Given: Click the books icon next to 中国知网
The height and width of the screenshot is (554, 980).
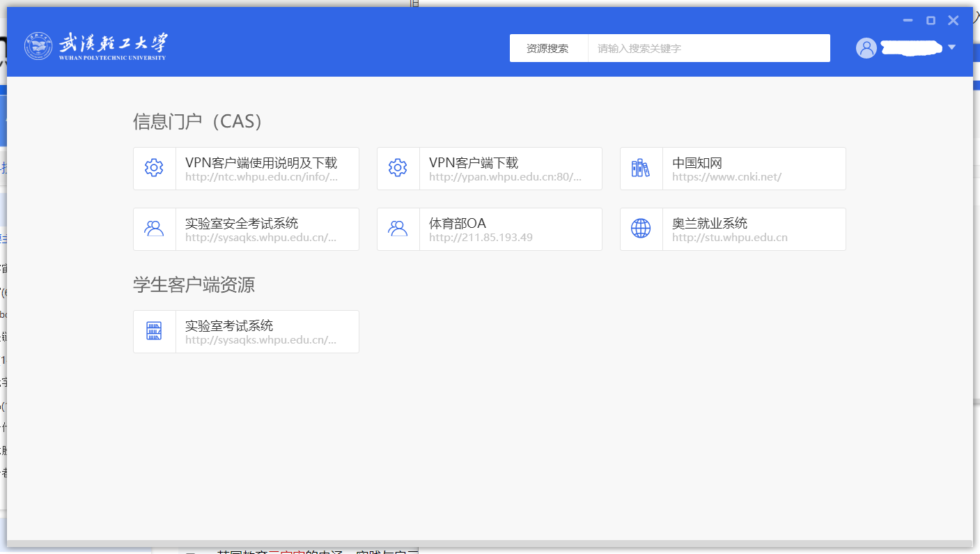Looking at the screenshot, I should coord(641,168).
